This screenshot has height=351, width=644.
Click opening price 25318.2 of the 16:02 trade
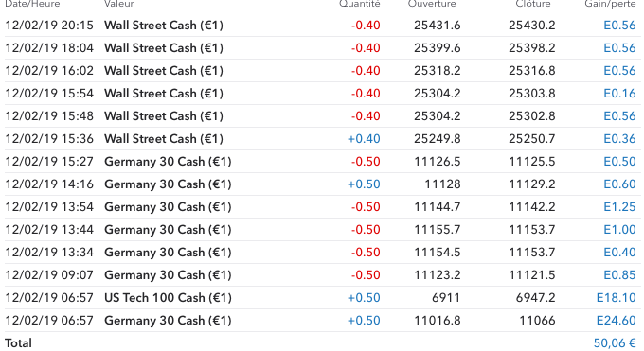point(437,71)
